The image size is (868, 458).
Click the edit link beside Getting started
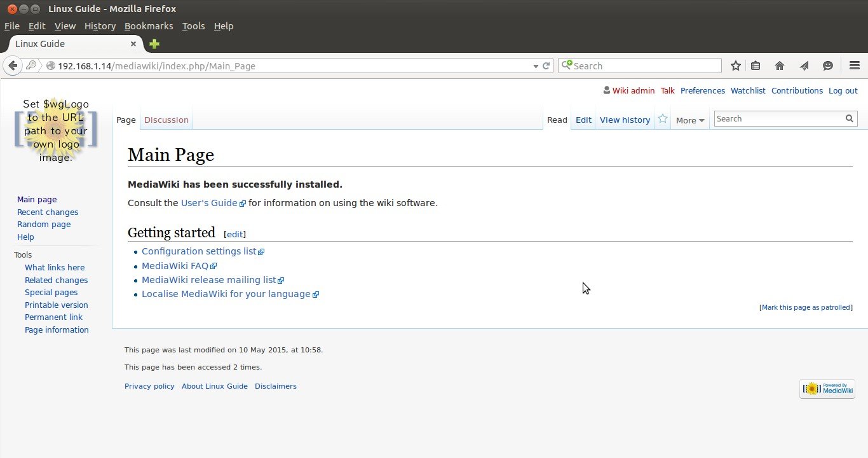click(235, 234)
